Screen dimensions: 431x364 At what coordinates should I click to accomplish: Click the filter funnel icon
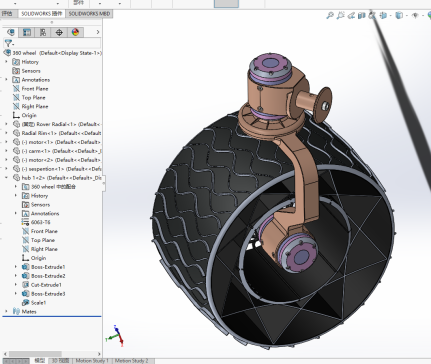[x=8, y=43]
